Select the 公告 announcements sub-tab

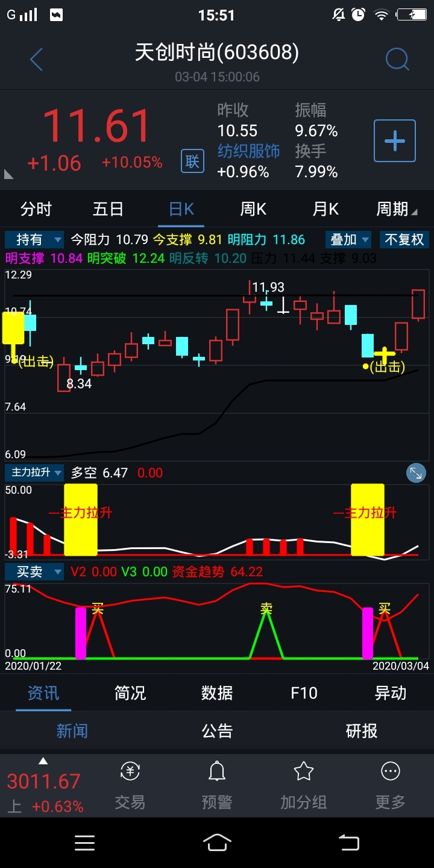tap(217, 731)
